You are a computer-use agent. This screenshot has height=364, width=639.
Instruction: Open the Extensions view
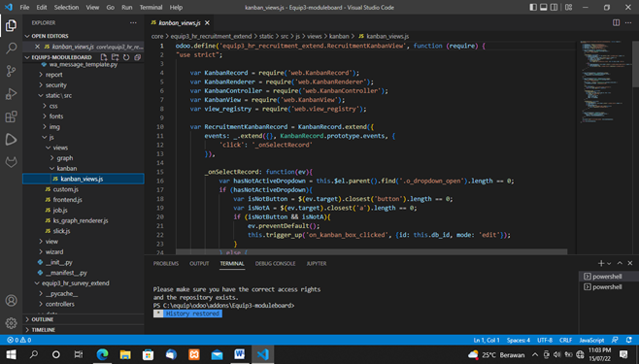click(11, 116)
